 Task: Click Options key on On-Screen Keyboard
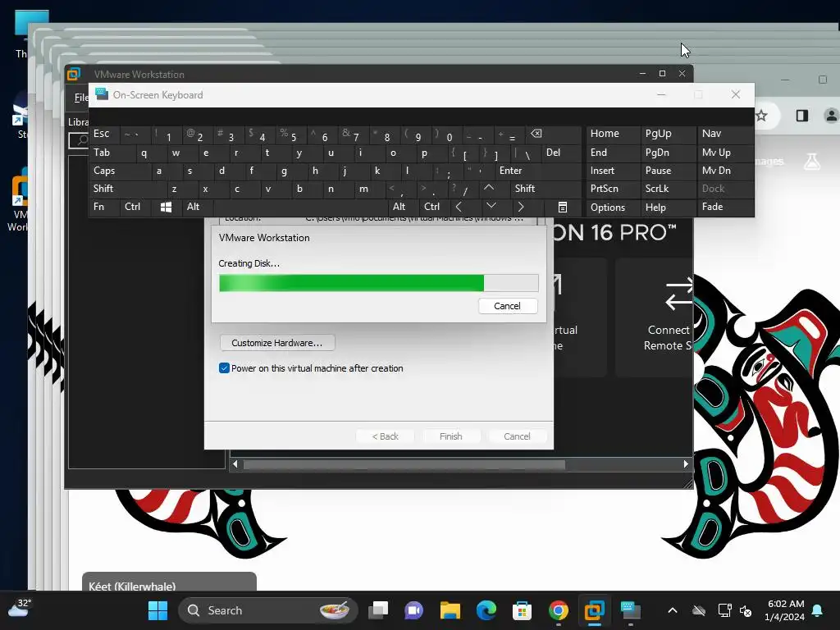coord(613,207)
